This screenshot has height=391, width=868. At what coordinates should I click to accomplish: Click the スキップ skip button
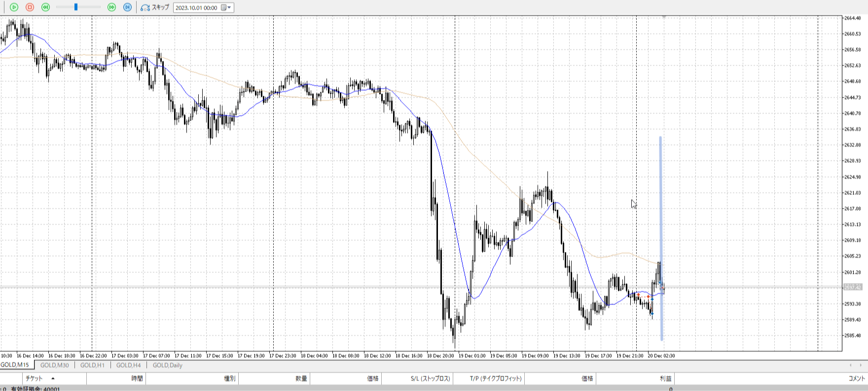tap(155, 7)
